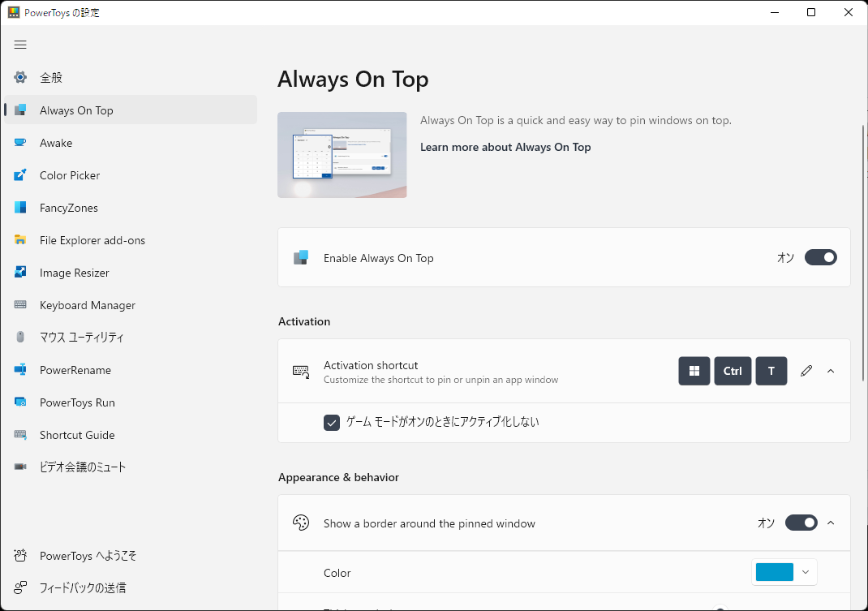The height and width of the screenshot is (611, 868).
Task: Open 全般 settings page
Action: [x=131, y=78]
